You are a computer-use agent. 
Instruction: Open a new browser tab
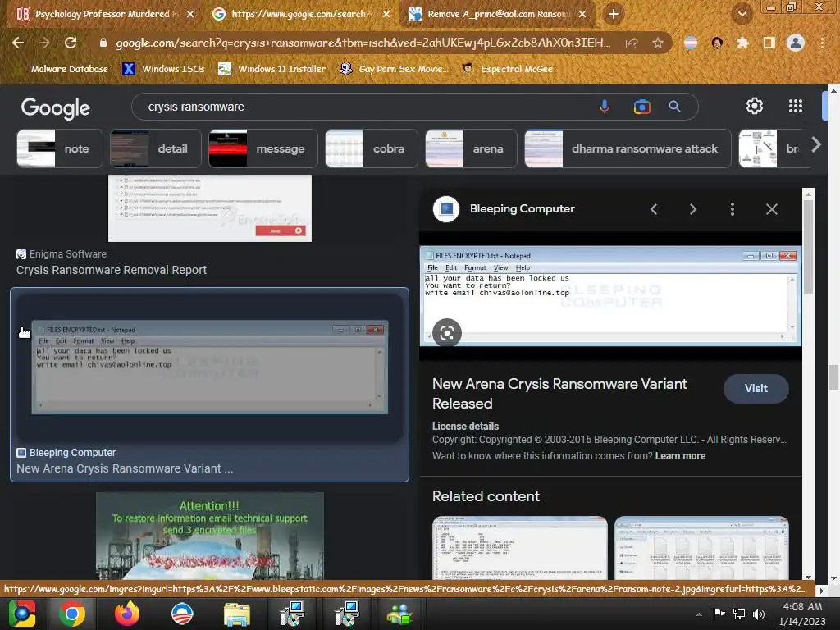[x=614, y=14]
